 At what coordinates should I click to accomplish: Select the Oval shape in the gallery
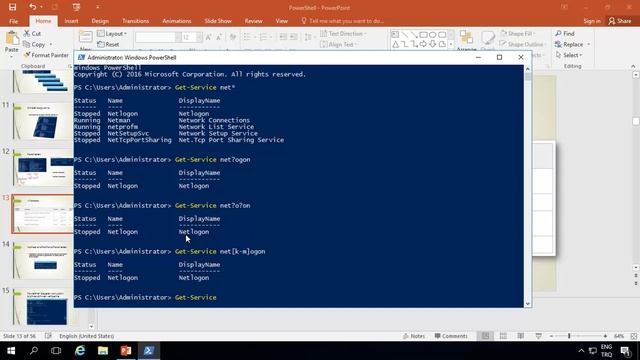[x=433, y=35]
